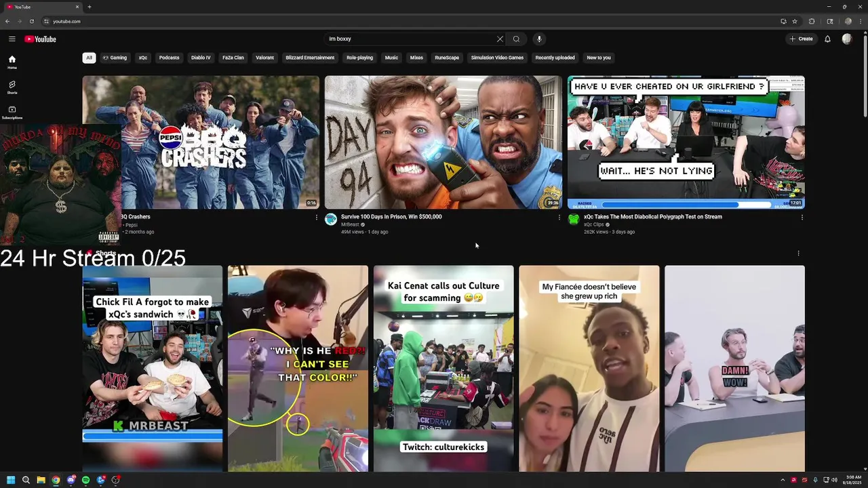The width and height of the screenshot is (868, 488).
Task: Open the Chick Fil A xQc sandwich Short
Action: (x=153, y=369)
